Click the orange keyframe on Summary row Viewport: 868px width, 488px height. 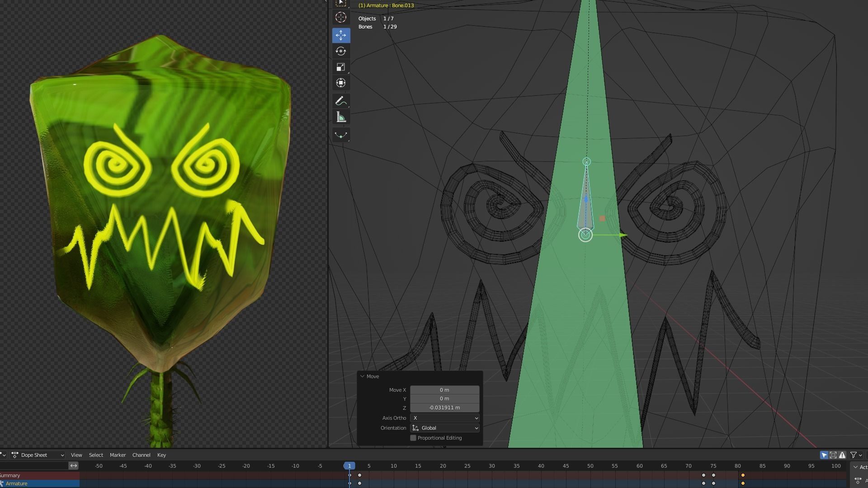click(x=743, y=475)
